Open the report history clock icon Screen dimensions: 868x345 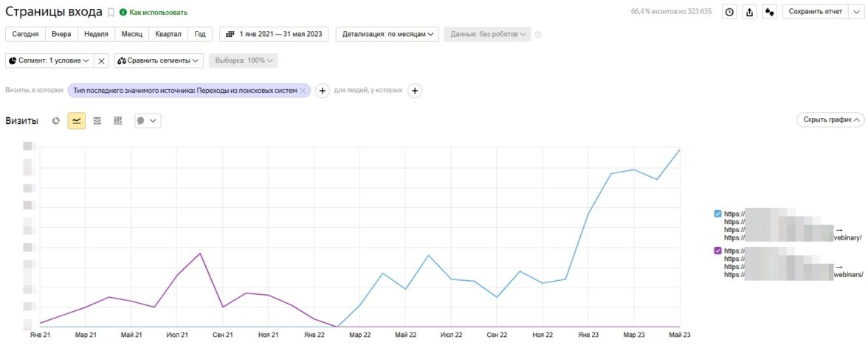729,12
